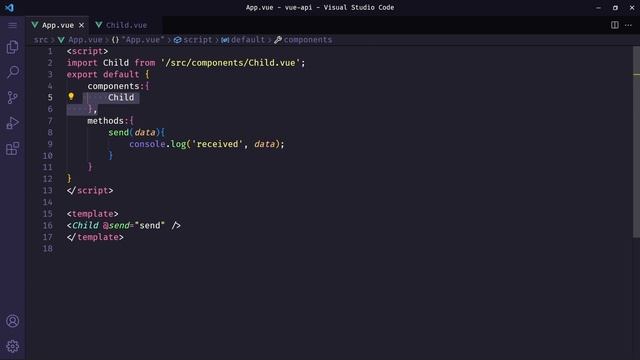Click line number 7 in gutter

point(50,121)
